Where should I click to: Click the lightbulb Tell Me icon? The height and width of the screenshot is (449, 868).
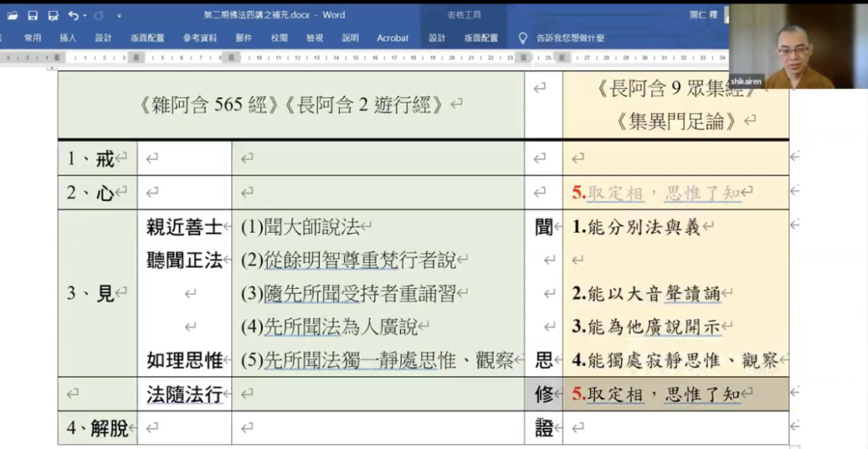(x=523, y=38)
